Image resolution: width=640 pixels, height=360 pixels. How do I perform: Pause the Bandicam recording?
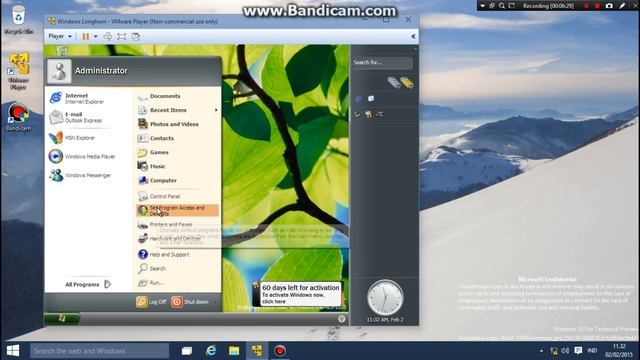[x=587, y=6]
